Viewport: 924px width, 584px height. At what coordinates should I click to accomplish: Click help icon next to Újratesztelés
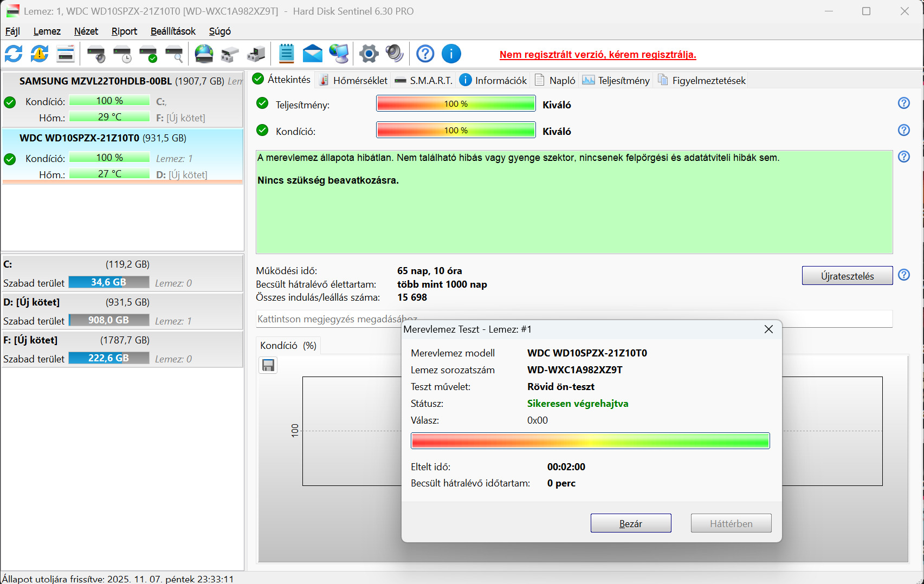coord(904,275)
